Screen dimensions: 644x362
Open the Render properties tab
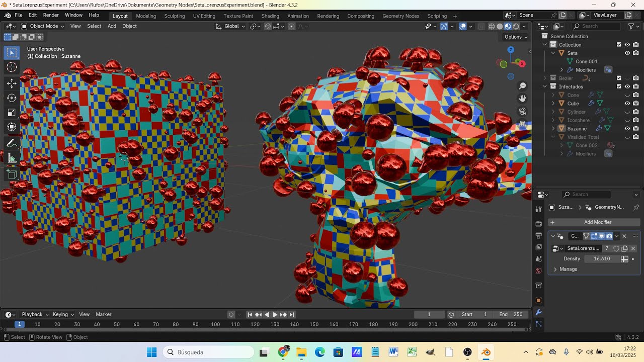(x=538, y=223)
